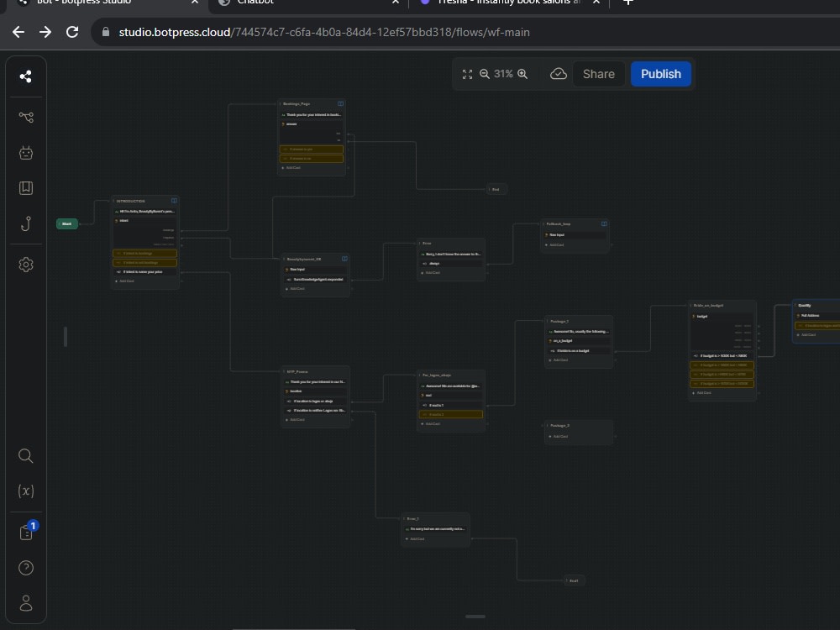This screenshot has width=840, height=630.
Task: View site info via lock icon
Action: tap(106, 32)
